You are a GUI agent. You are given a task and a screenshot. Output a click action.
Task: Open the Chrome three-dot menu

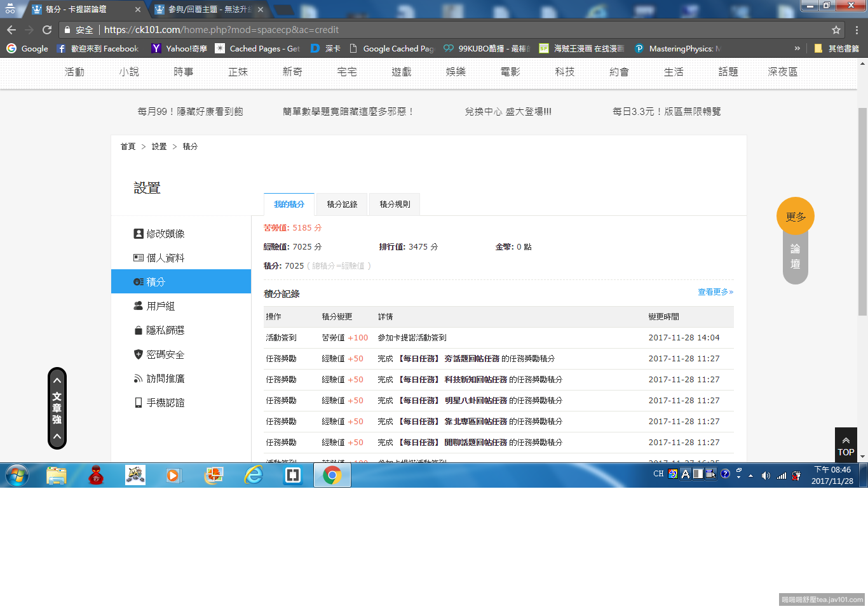click(x=857, y=30)
